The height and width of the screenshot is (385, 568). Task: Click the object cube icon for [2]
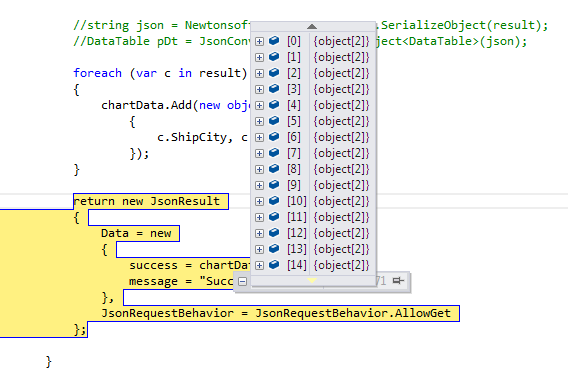click(274, 72)
